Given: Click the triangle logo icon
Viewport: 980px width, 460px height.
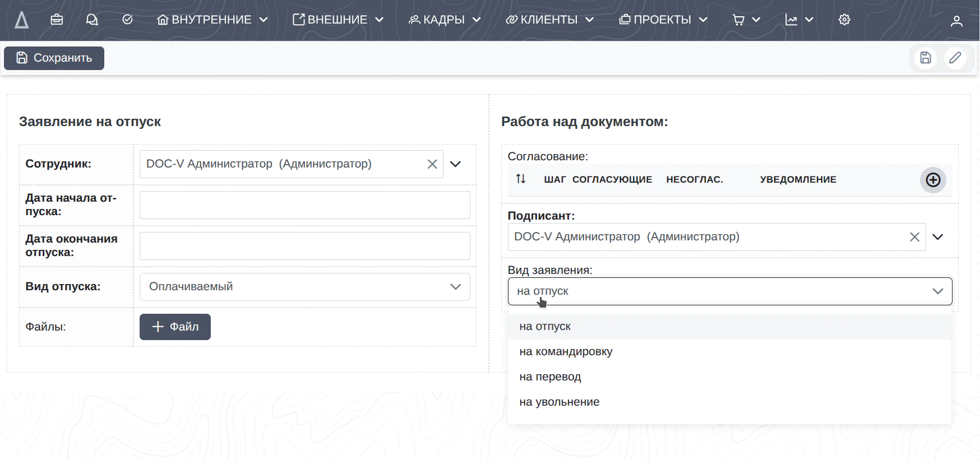Looking at the screenshot, I should (x=21, y=20).
